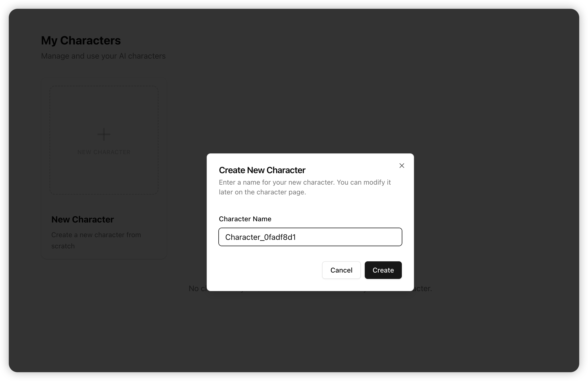Click the plus symbol to start creating a character
588x381 pixels.
tap(103, 134)
